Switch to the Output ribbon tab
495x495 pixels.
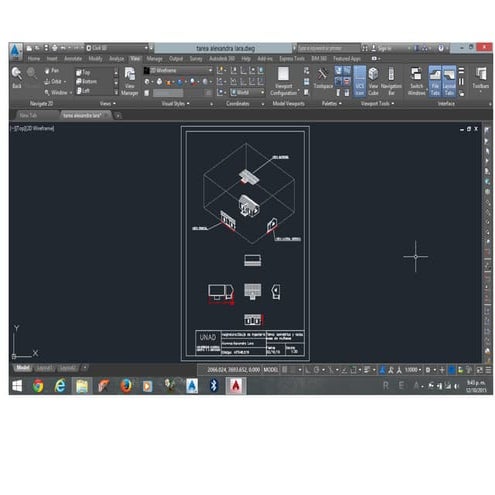(176, 59)
